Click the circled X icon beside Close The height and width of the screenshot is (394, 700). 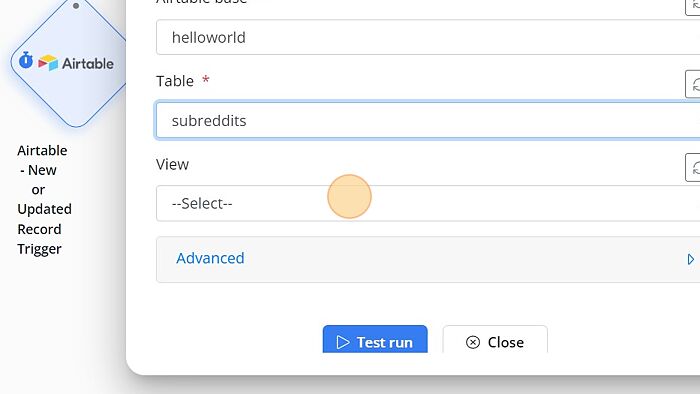coord(473,342)
